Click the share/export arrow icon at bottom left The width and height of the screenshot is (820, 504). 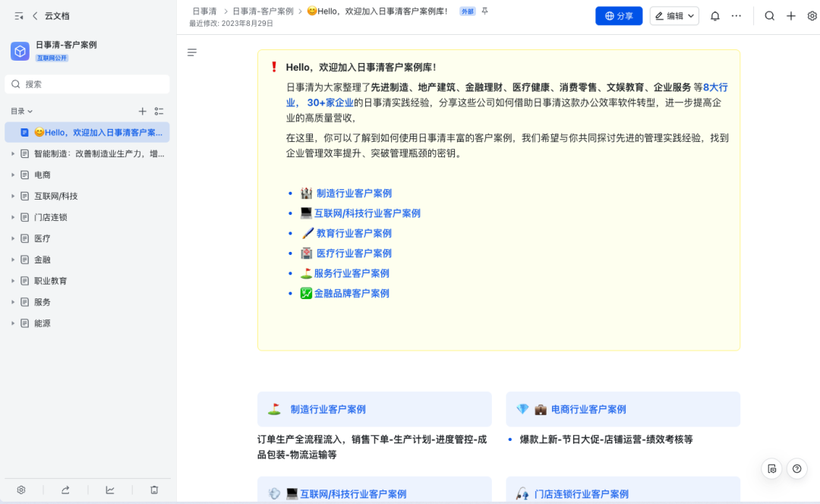point(65,490)
